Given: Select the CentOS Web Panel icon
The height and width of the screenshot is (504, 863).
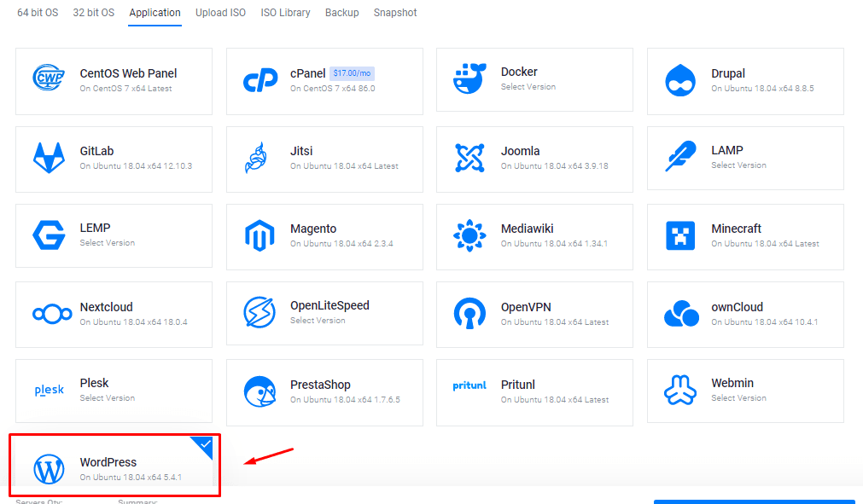Looking at the screenshot, I should (49, 78).
